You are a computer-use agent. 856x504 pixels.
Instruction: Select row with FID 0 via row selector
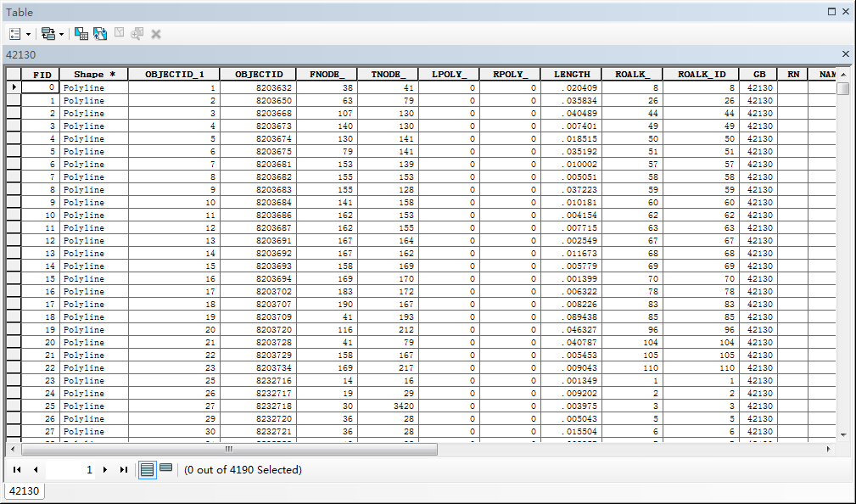tap(14, 87)
